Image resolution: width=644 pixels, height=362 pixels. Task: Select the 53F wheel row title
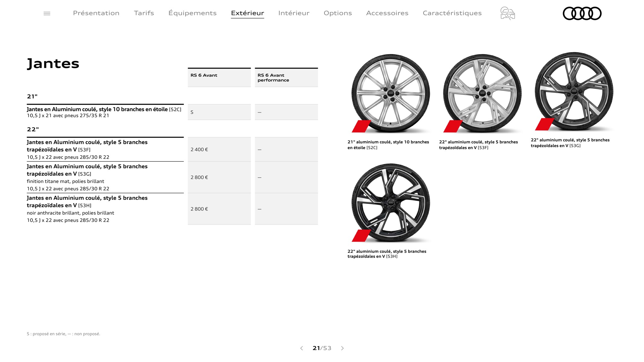[x=87, y=146]
